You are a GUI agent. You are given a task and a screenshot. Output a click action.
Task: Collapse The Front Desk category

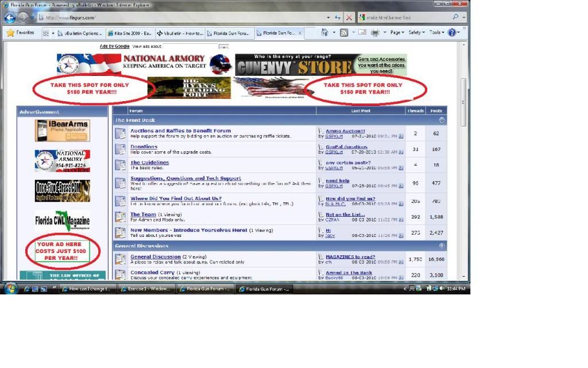442,120
